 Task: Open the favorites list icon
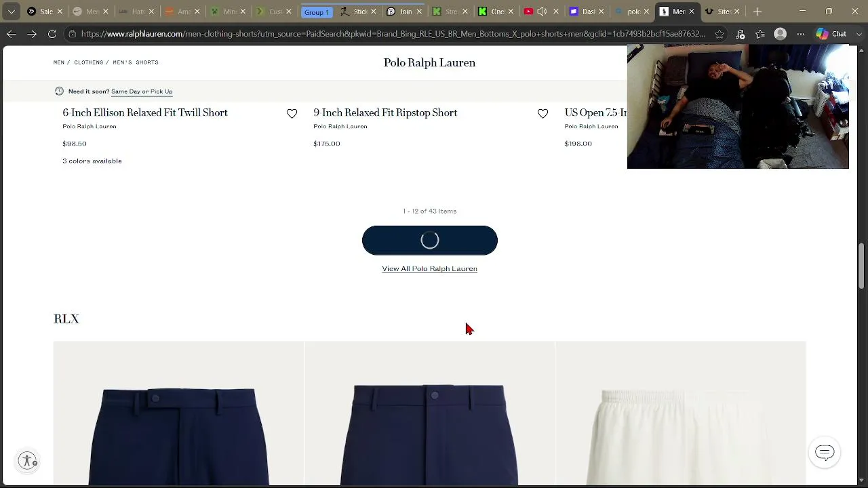pyautogui.click(x=760, y=34)
